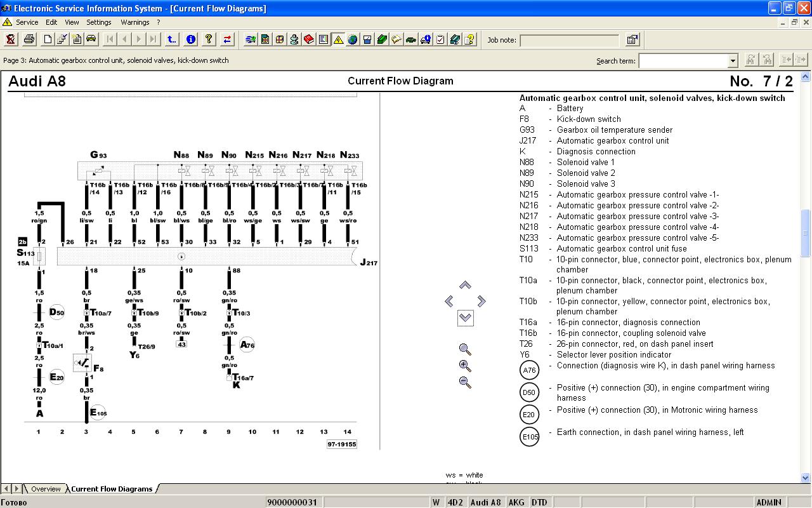Open the Settings menu
This screenshot has width=812, height=508.
click(99, 22)
